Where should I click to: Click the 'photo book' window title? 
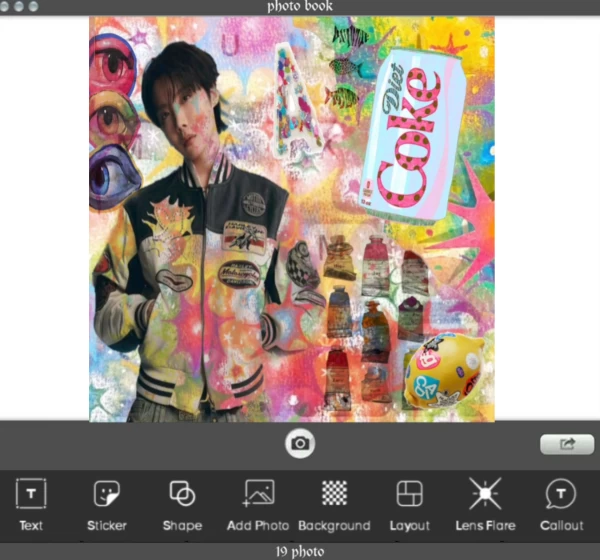pyautogui.click(x=300, y=6)
